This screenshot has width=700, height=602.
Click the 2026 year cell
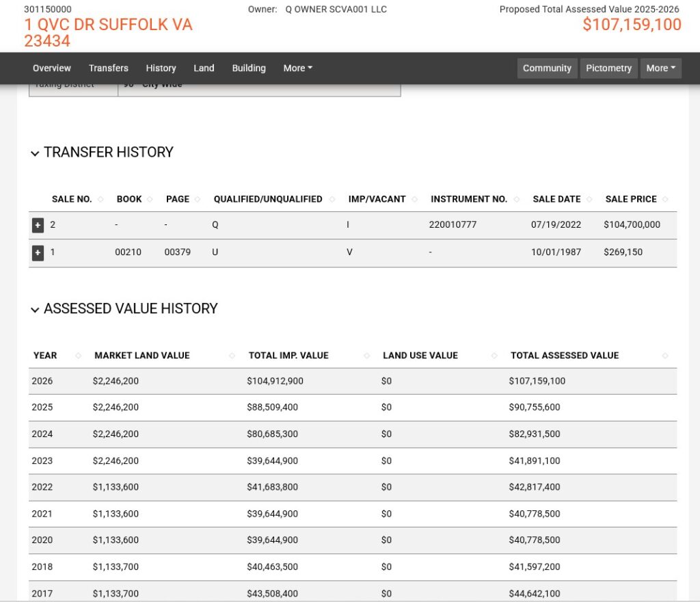(42, 381)
